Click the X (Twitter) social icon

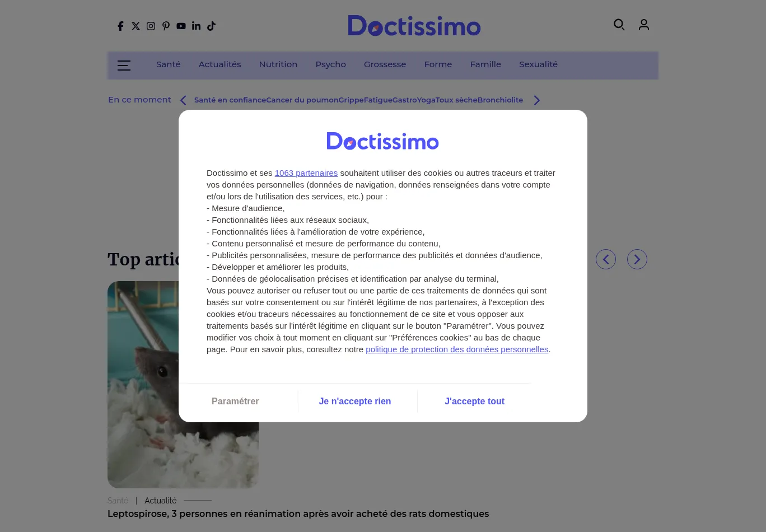coord(136,26)
